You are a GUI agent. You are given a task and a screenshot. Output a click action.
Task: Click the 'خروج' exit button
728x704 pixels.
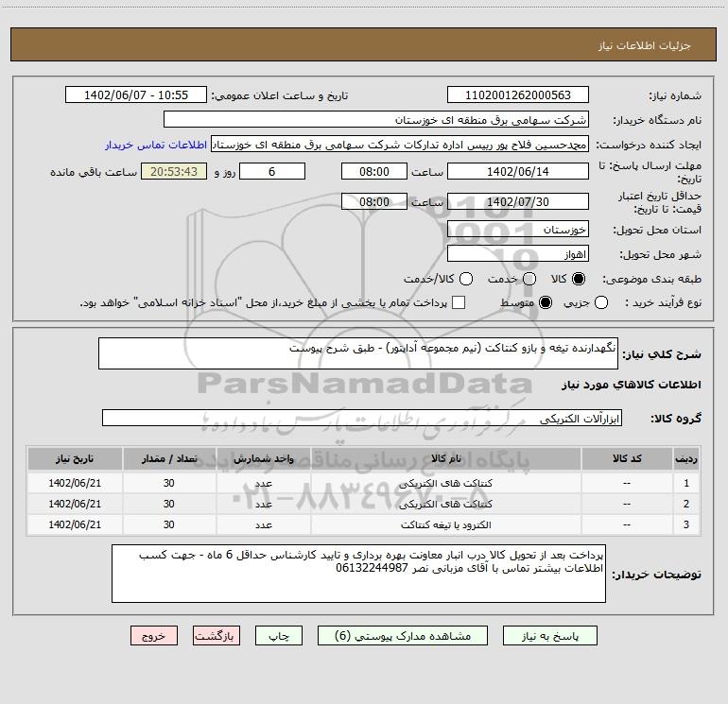tap(154, 637)
